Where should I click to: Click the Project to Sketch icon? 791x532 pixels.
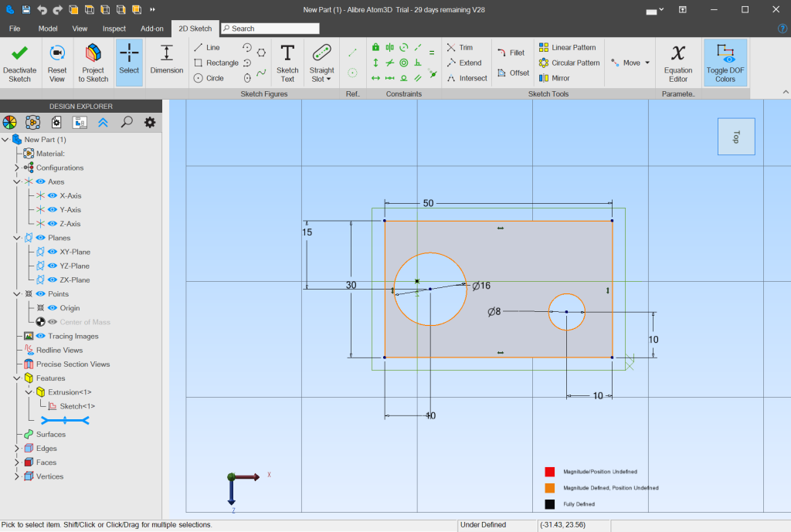click(x=93, y=53)
